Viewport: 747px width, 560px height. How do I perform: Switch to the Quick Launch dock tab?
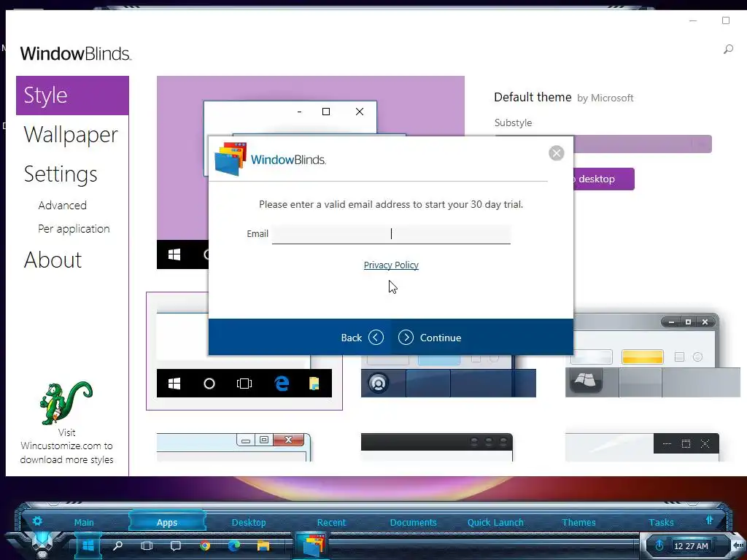click(x=495, y=522)
